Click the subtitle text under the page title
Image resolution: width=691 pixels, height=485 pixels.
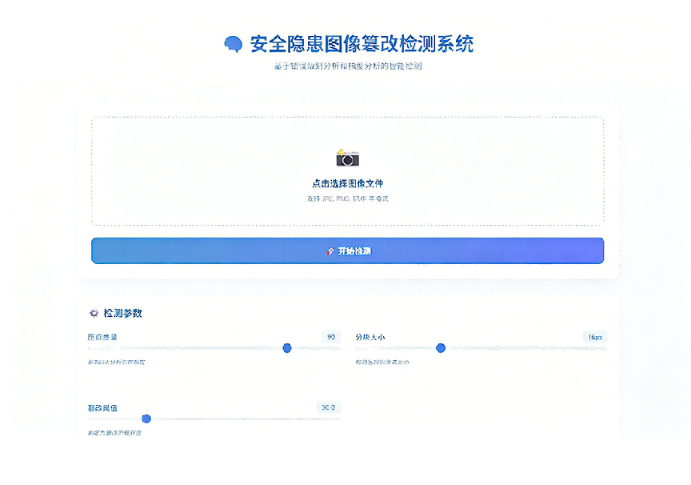[347, 66]
